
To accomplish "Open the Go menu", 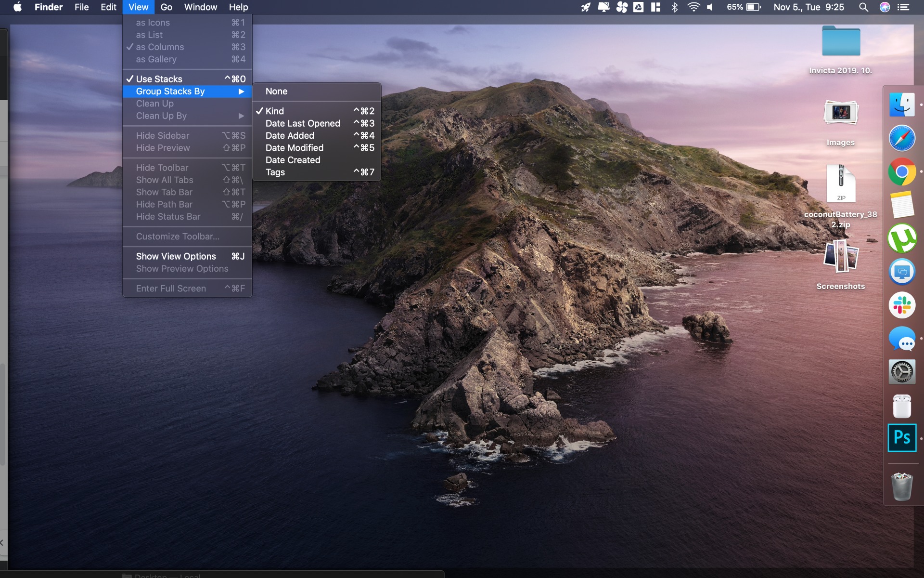I will (167, 7).
